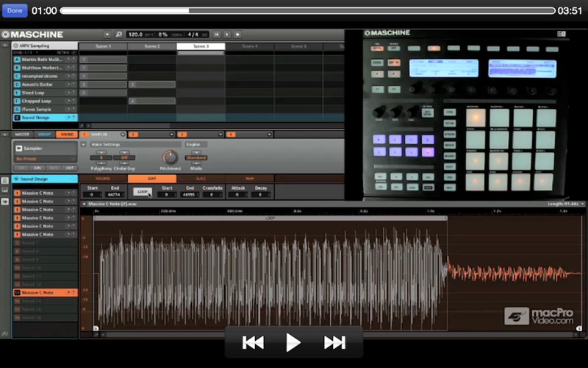Viewport: 588px width, 368px height.
Task: Select the group G badge for iTunes Sample
Action: (x=17, y=109)
